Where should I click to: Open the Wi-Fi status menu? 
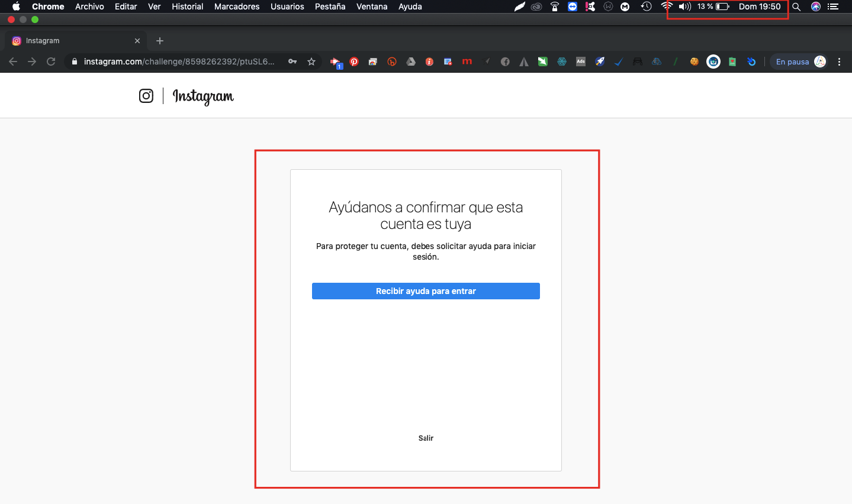(x=667, y=7)
